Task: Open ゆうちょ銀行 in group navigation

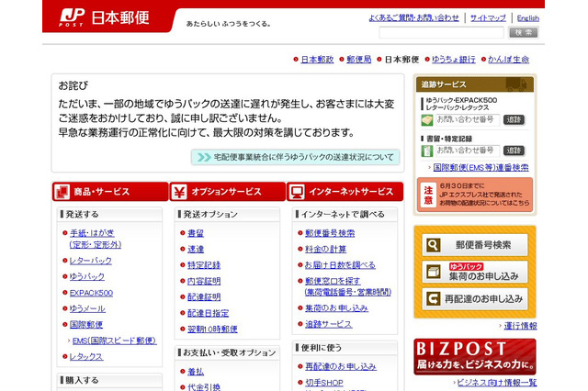Action: [453, 60]
